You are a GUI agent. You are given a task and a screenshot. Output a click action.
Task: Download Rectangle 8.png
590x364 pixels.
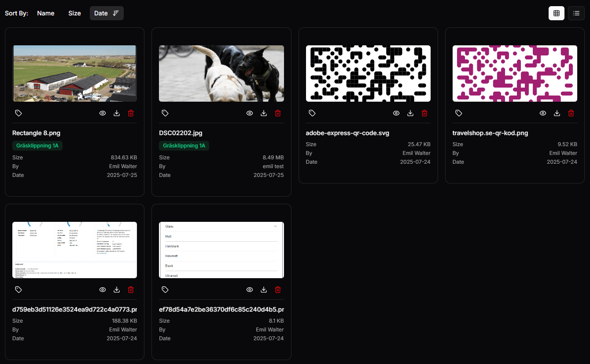pyautogui.click(x=117, y=113)
